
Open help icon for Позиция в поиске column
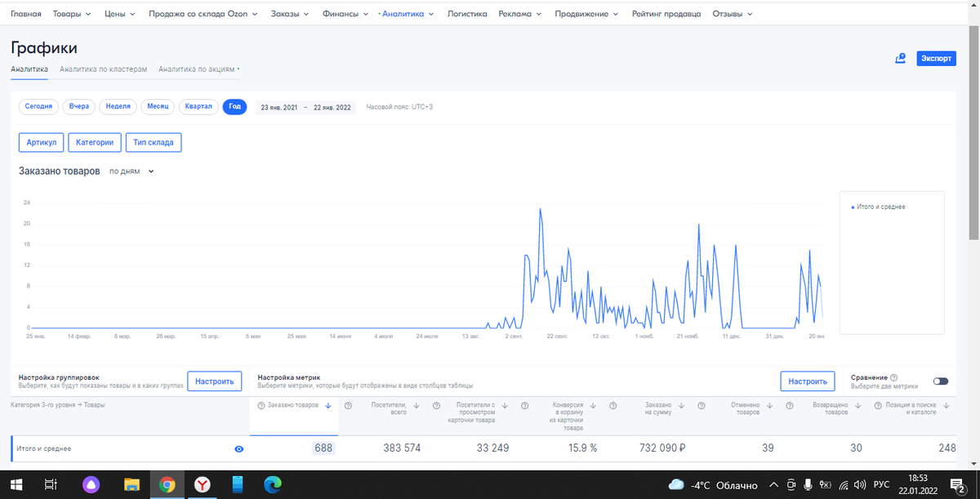tap(878, 405)
